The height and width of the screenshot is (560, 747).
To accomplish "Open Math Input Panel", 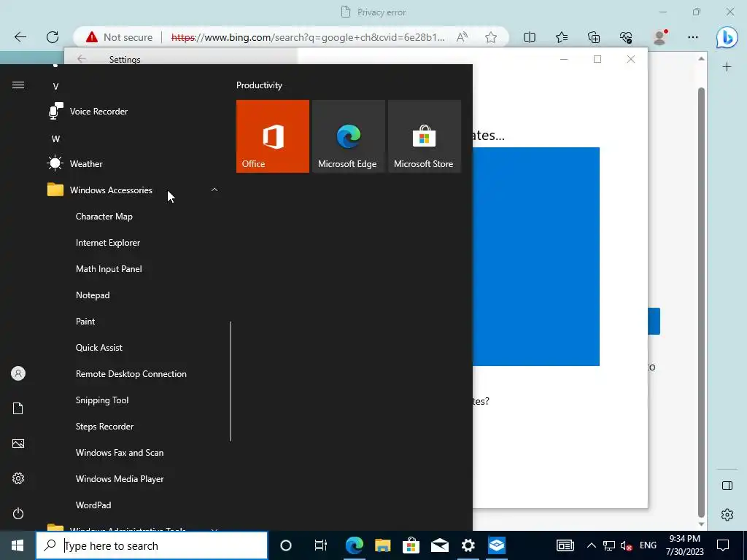I will point(109,268).
